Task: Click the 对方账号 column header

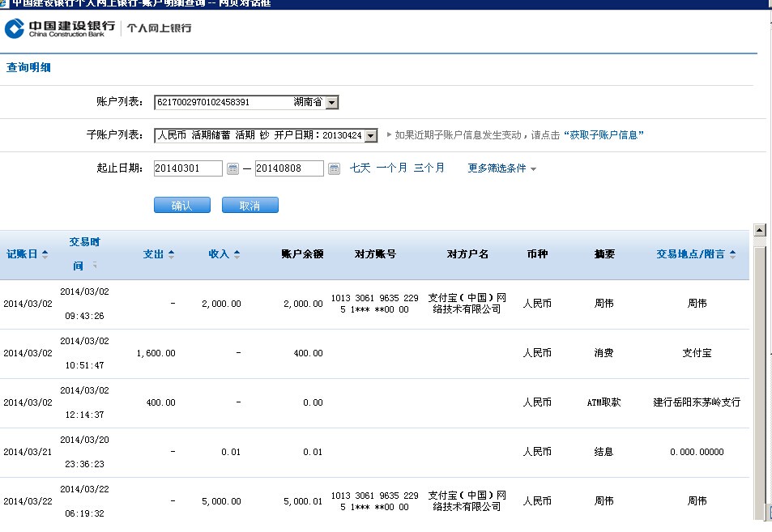Action: pyautogui.click(x=375, y=254)
